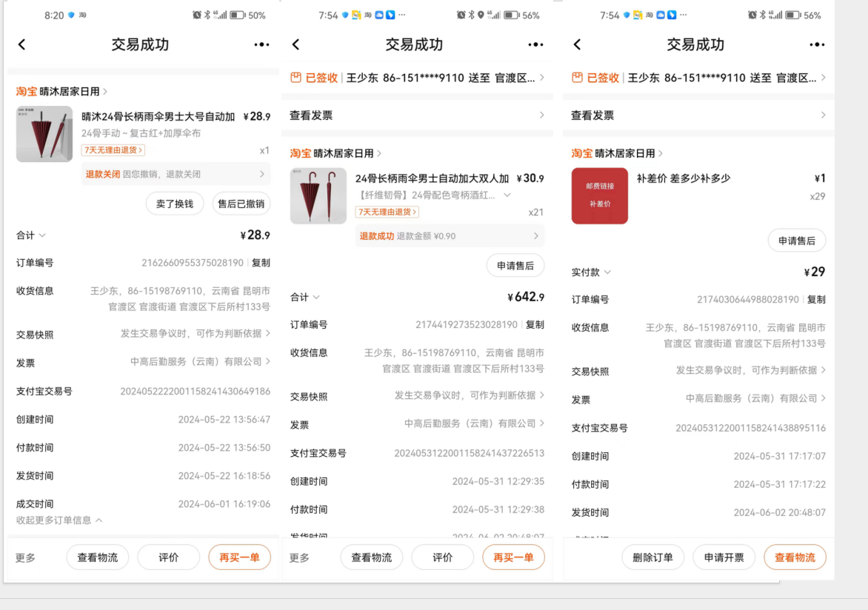Open three-dot menu on the leftmost order screen
868x610 pixels.
(261, 44)
